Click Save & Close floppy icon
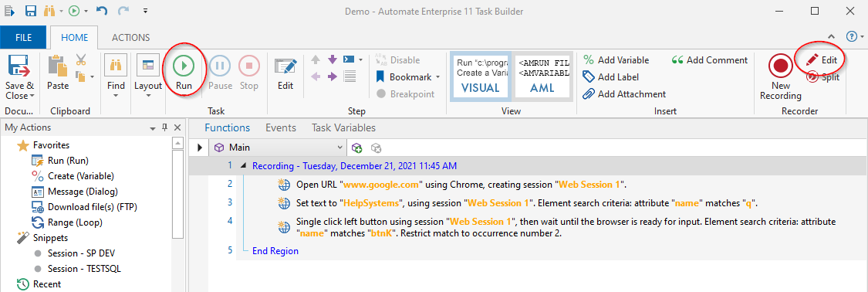Screen dimensions: 868x292 coord(19,66)
